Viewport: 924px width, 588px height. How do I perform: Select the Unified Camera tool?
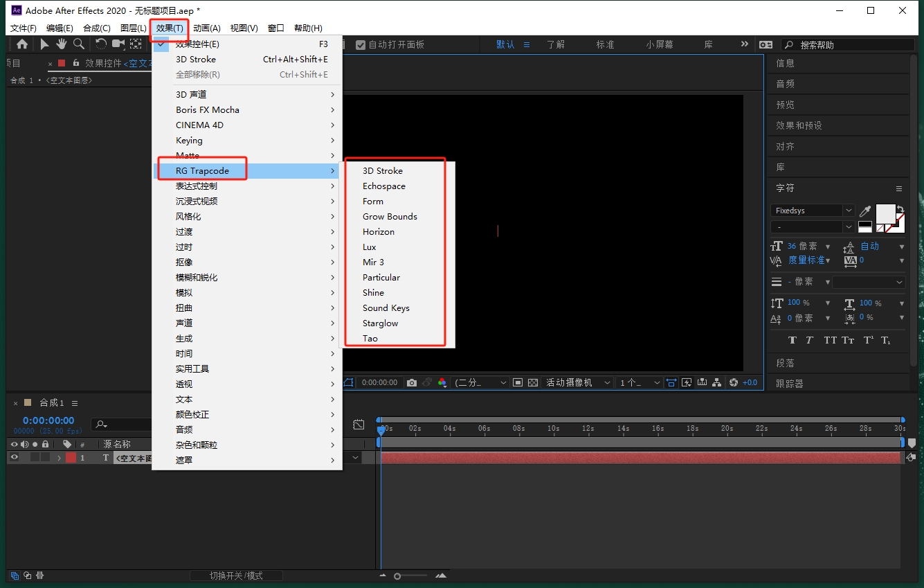tap(118, 44)
